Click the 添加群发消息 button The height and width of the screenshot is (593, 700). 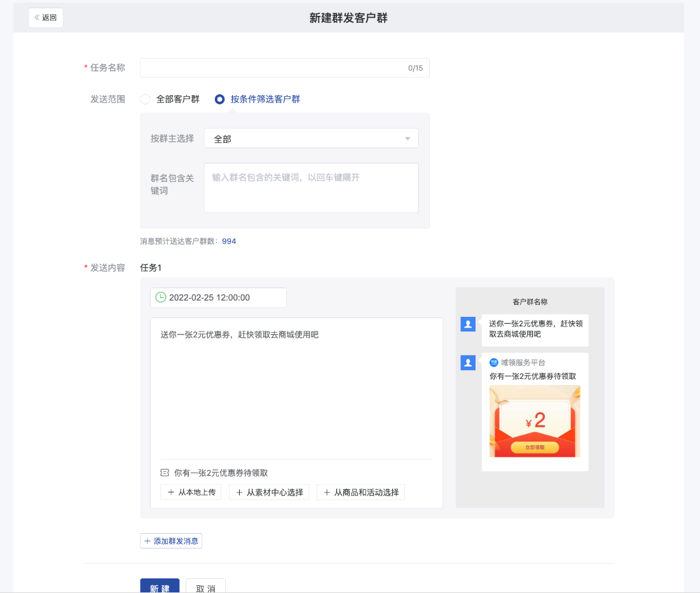[x=171, y=541]
